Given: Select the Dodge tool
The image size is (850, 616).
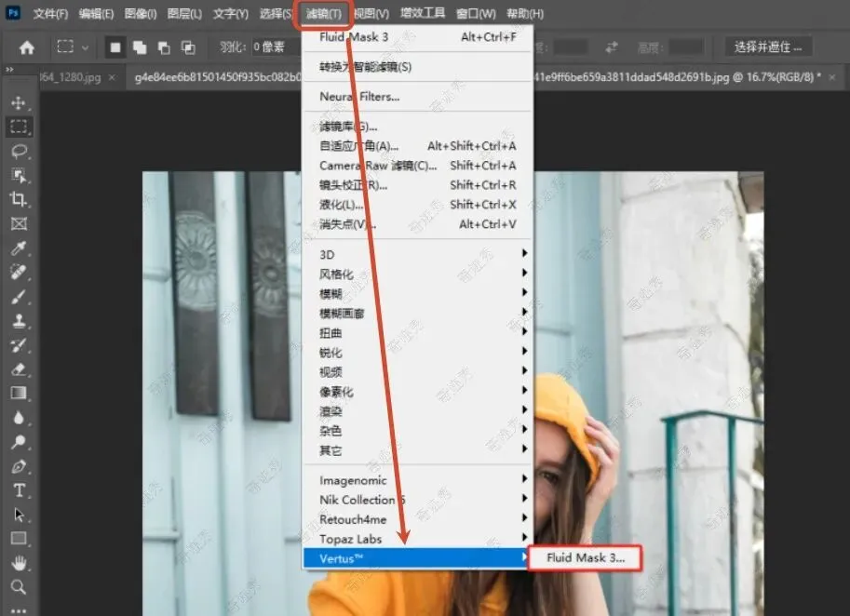Looking at the screenshot, I should tap(19, 442).
